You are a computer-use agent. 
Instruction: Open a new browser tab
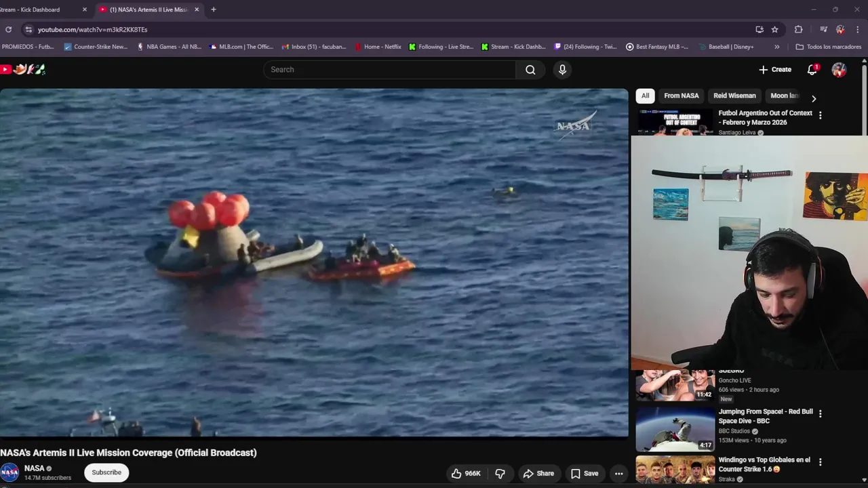pos(214,9)
